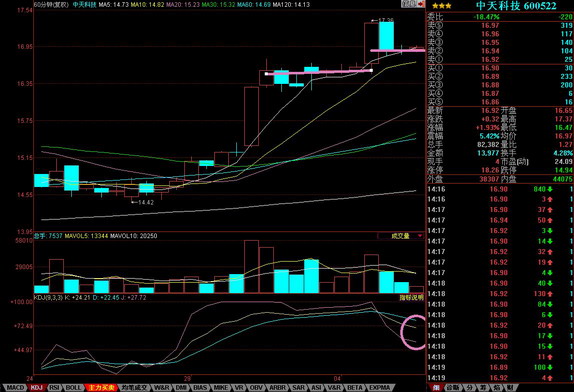
Task: Switch to the OBV indicator tab
Action: 256,387
